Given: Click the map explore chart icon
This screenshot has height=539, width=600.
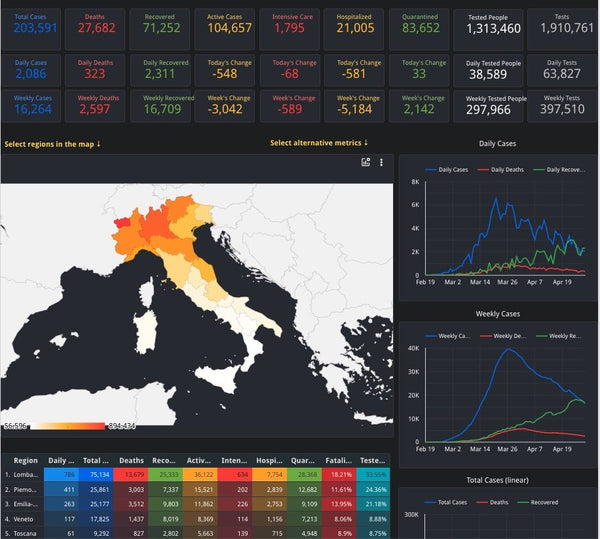Looking at the screenshot, I should click(x=365, y=162).
